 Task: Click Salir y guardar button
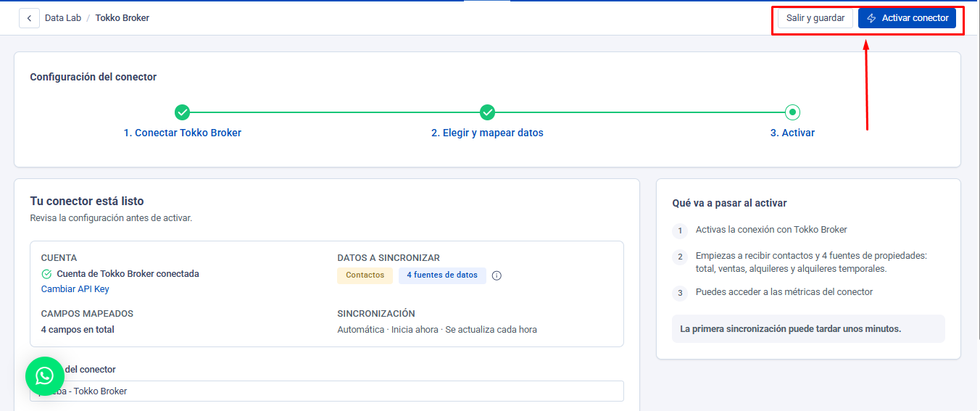(x=815, y=18)
